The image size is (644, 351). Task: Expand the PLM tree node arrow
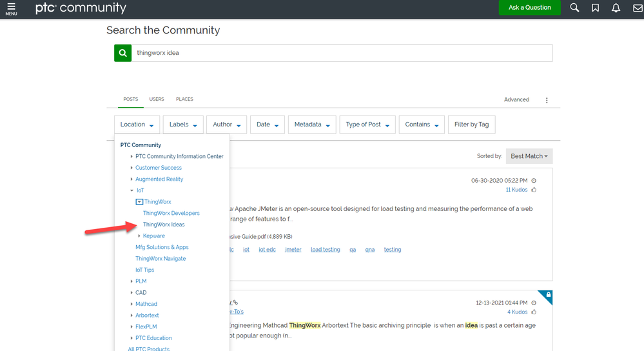(132, 281)
